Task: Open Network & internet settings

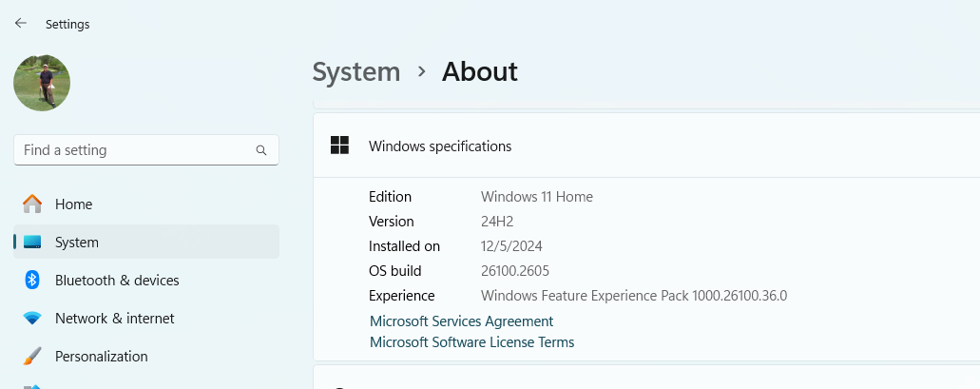Action: click(x=146, y=319)
